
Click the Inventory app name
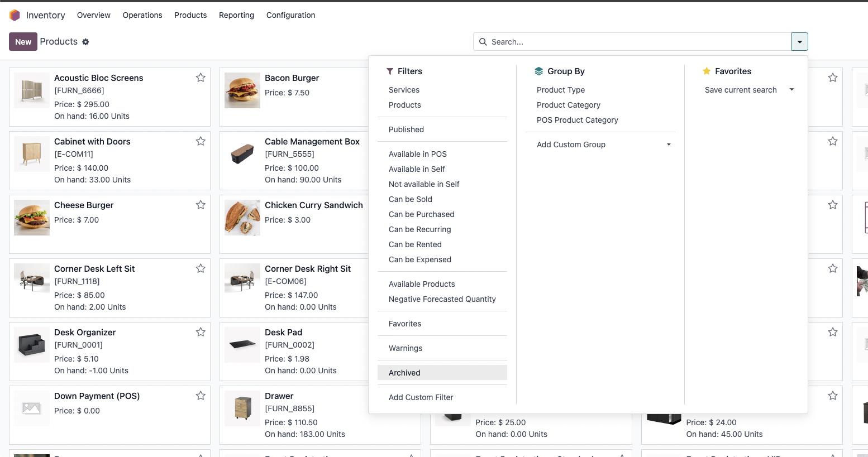(x=46, y=15)
